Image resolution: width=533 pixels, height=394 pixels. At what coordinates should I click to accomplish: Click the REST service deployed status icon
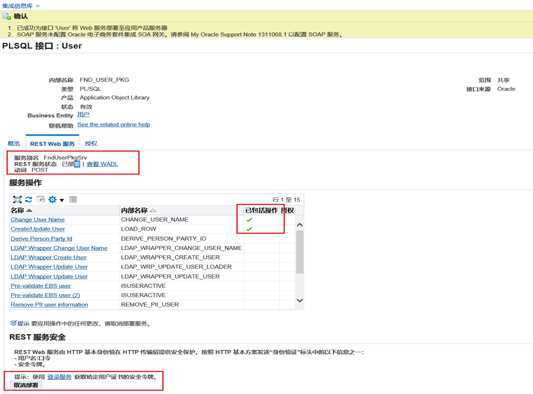click(77, 164)
